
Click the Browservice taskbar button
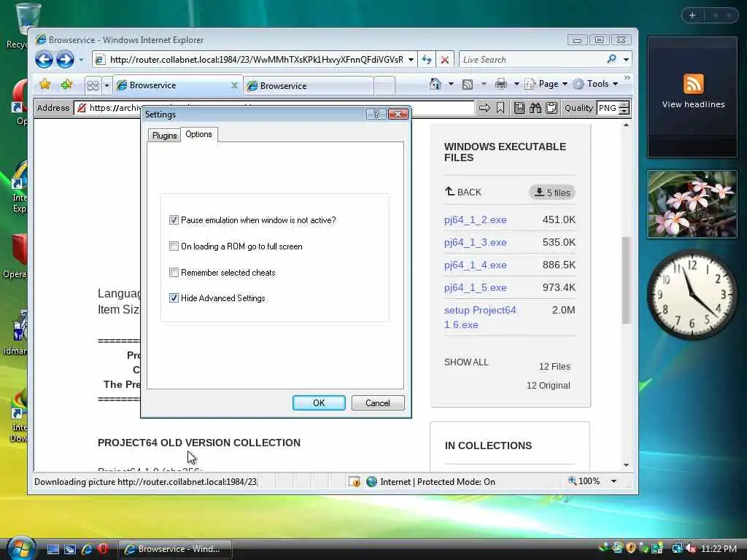[174, 549]
